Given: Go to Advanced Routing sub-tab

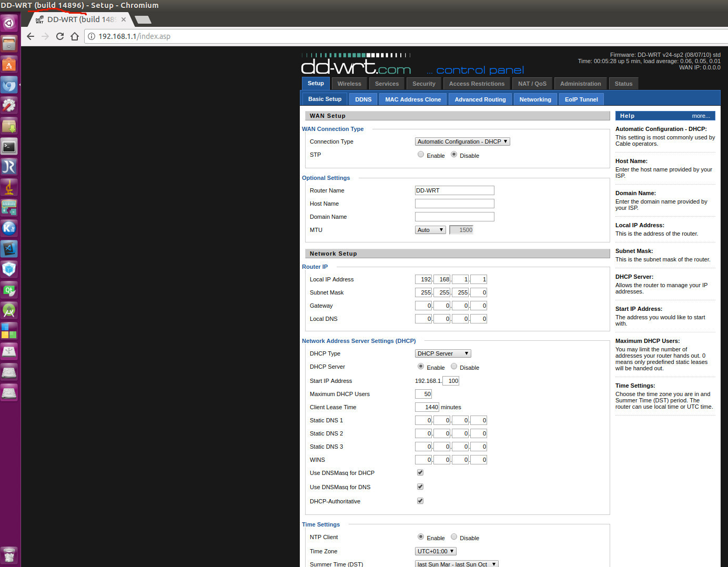Looking at the screenshot, I should click(480, 99).
